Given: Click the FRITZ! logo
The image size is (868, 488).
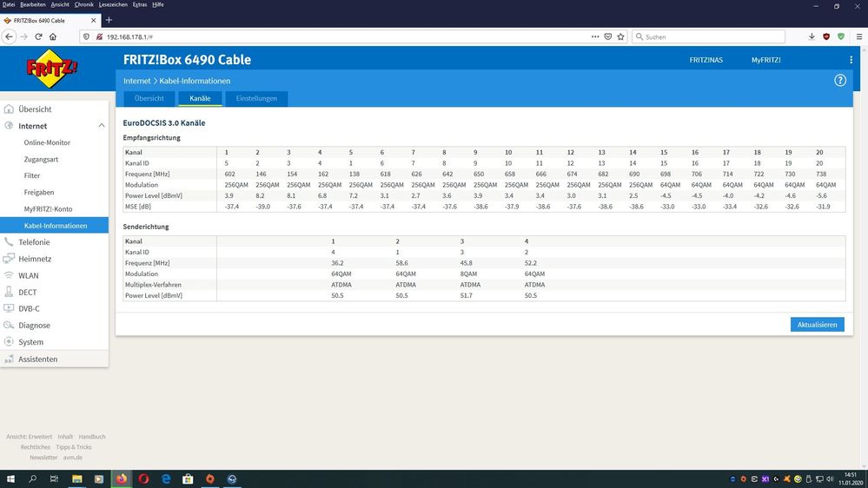Looking at the screenshot, I should [x=52, y=69].
